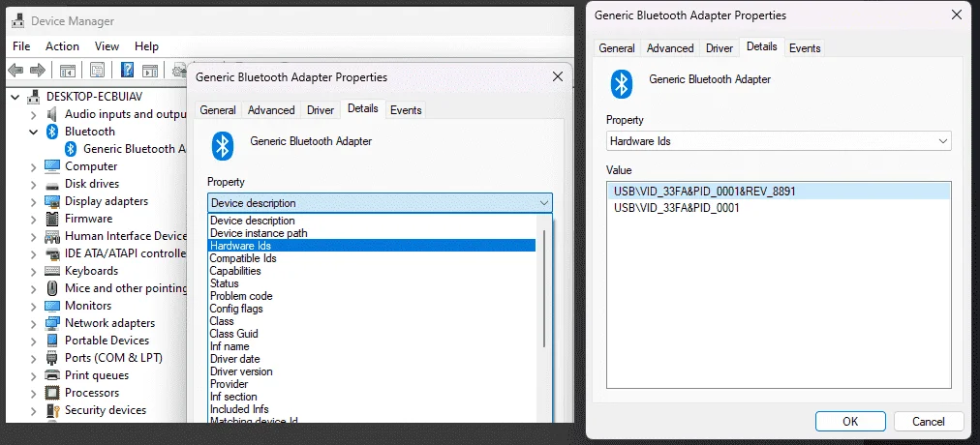Switch to Advanced tab in right Properties window
The image size is (980, 445).
[670, 48]
